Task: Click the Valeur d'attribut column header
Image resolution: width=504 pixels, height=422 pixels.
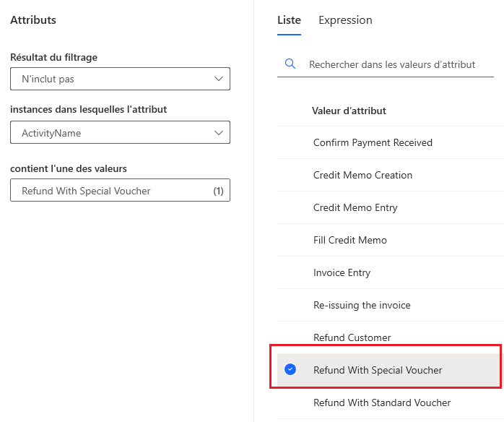Action: (x=349, y=111)
